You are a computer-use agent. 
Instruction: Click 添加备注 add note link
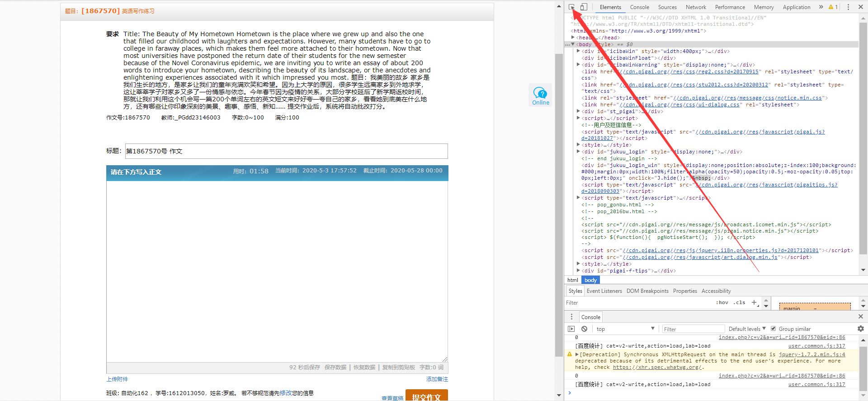(437, 379)
